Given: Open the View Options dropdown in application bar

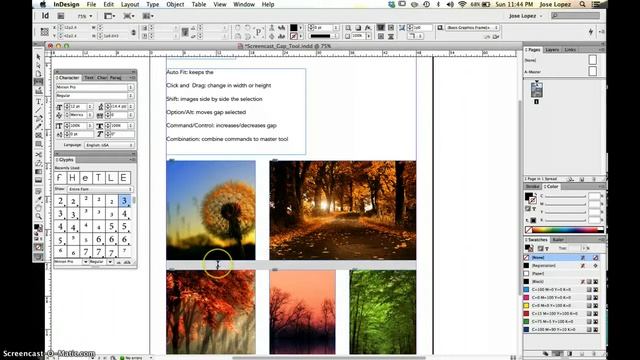Looking at the screenshot, I should coord(110,16).
